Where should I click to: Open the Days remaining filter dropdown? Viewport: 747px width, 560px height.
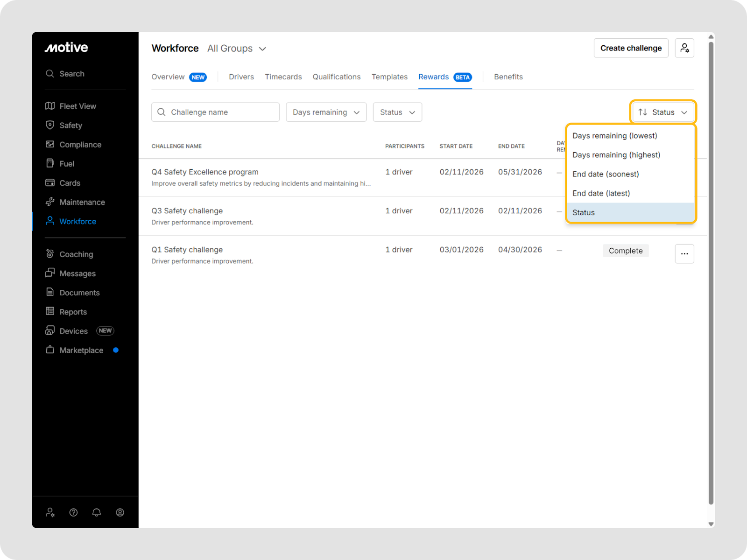click(326, 112)
